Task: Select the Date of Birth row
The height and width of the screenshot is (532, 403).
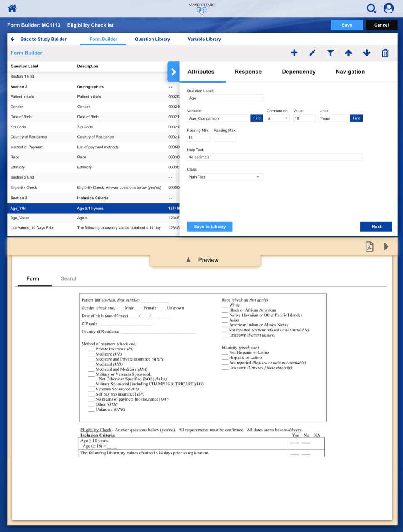Action: [93, 117]
